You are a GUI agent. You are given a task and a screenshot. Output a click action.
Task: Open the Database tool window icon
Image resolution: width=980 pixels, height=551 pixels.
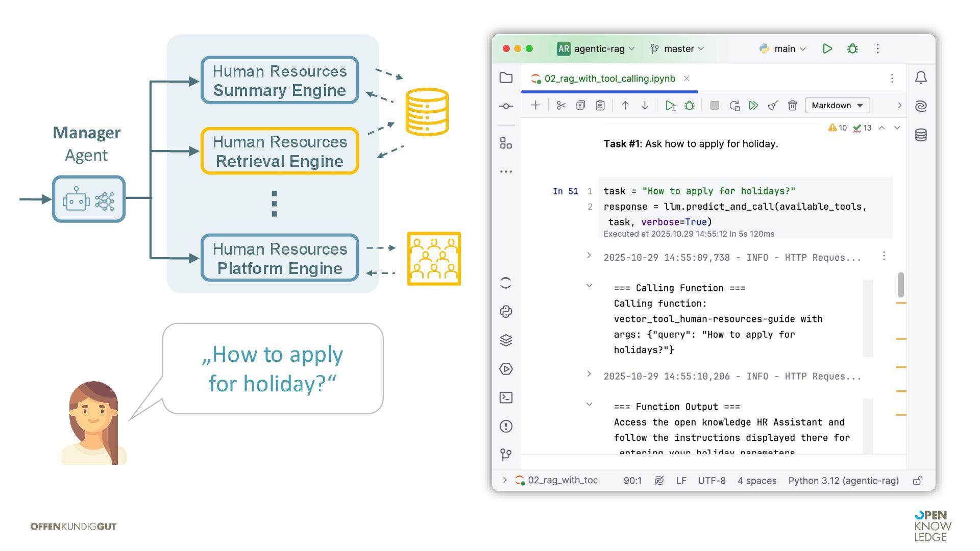[921, 135]
